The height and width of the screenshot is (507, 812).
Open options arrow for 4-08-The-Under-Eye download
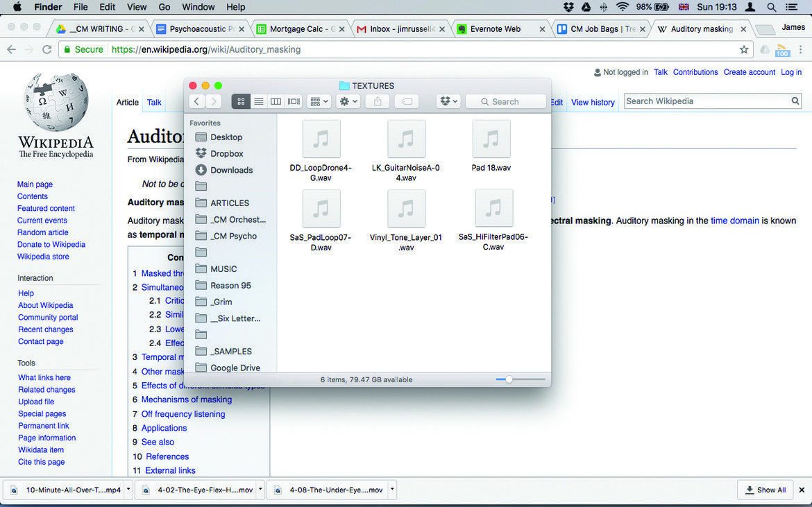pyautogui.click(x=393, y=490)
